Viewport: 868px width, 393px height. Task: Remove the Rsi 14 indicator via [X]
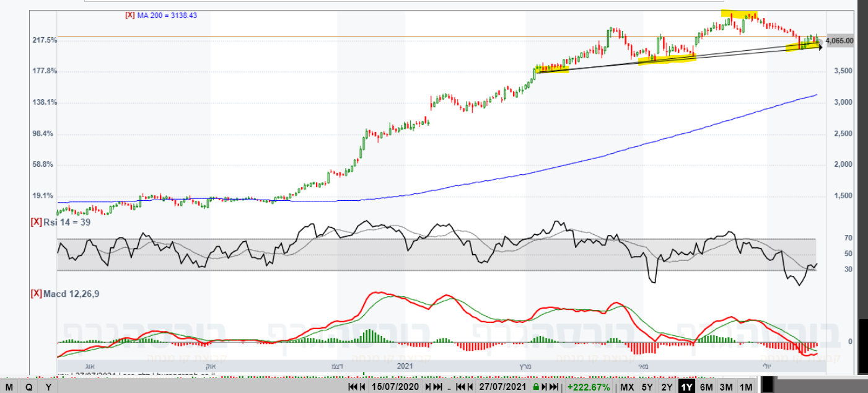[36, 222]
